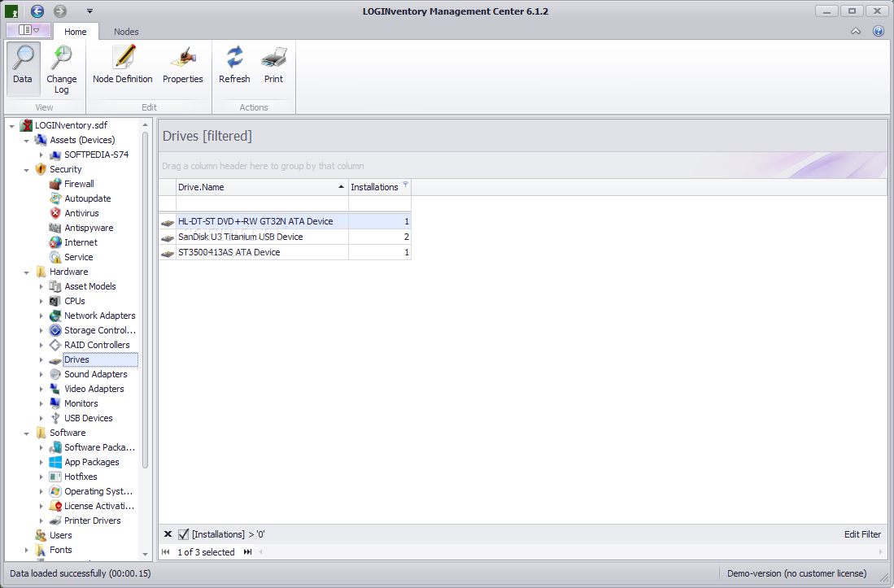Open the Properties tool

pyautogui.click(x=182, y=64)
